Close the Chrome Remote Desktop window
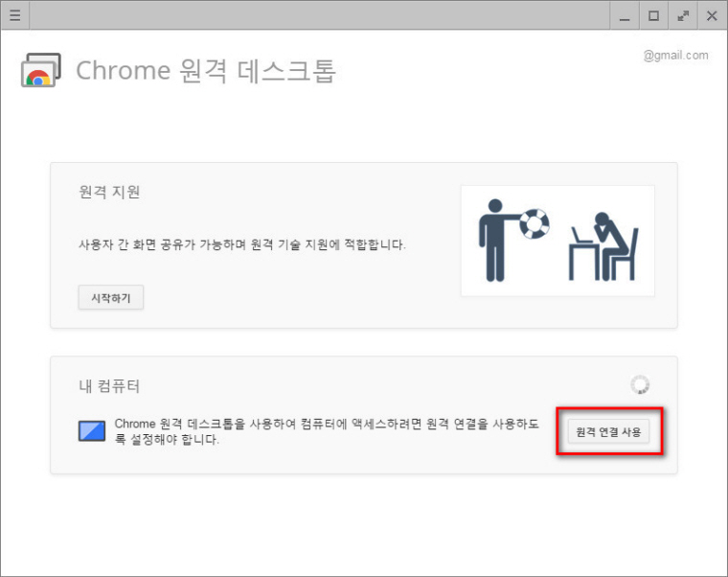Image resolution: width=728 pixels, height=577 pixels. (x=712, y=15)
